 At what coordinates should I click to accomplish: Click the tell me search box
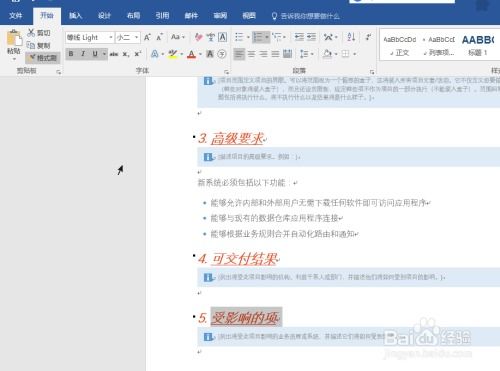[x=306, y=16]
